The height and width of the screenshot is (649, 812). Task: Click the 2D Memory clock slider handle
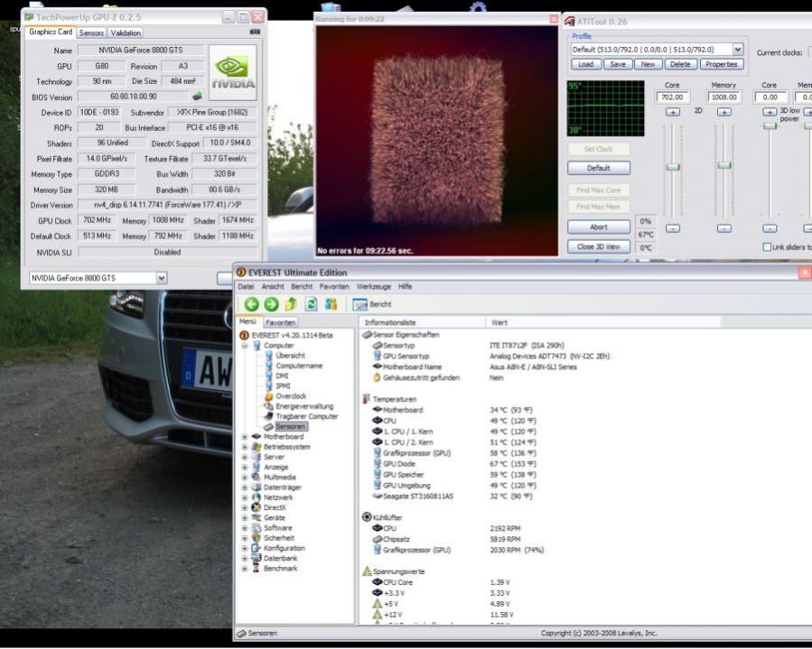(x=724, y=165)
